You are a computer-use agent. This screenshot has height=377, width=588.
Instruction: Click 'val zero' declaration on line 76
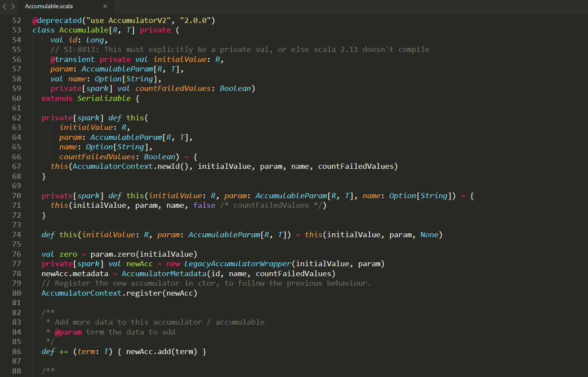59,254
